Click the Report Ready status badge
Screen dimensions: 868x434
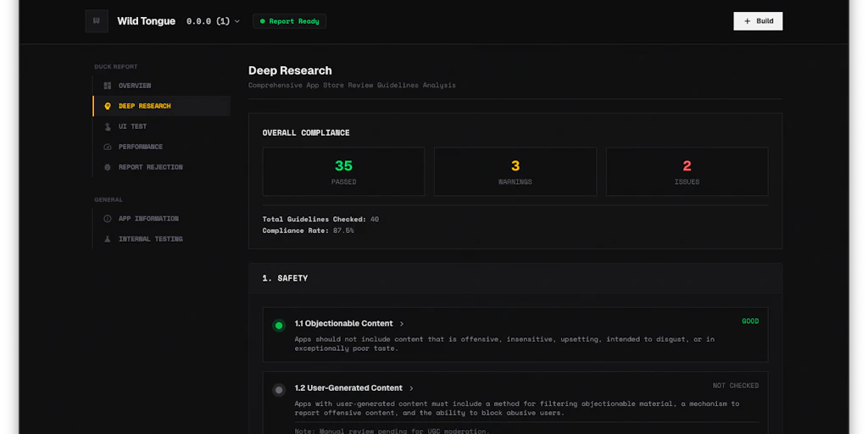click(x=289, y=21)
